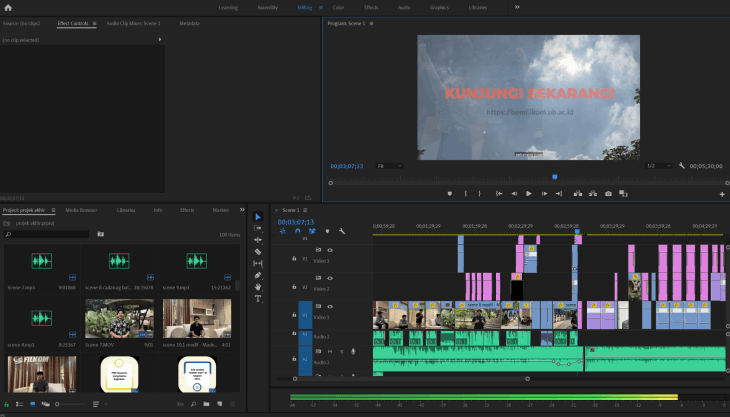This screenshot has width=730, height=417.
Task: Select the Hand tool
Action: [258, 287]
